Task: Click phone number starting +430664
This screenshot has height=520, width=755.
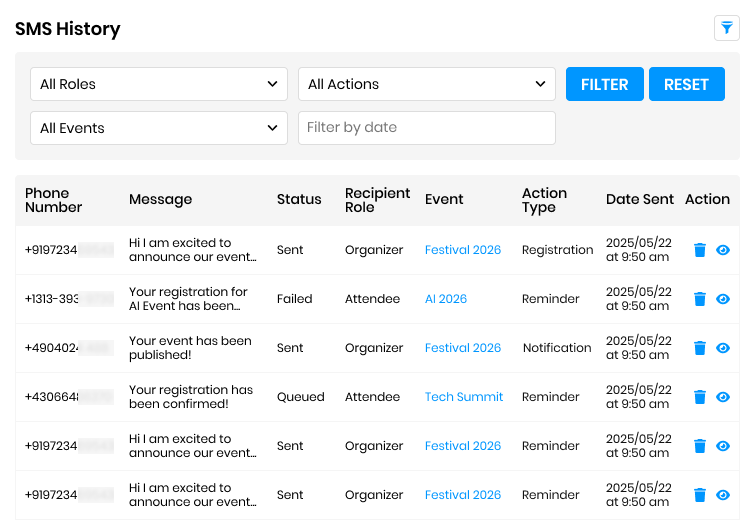Action: pos(69,397)
